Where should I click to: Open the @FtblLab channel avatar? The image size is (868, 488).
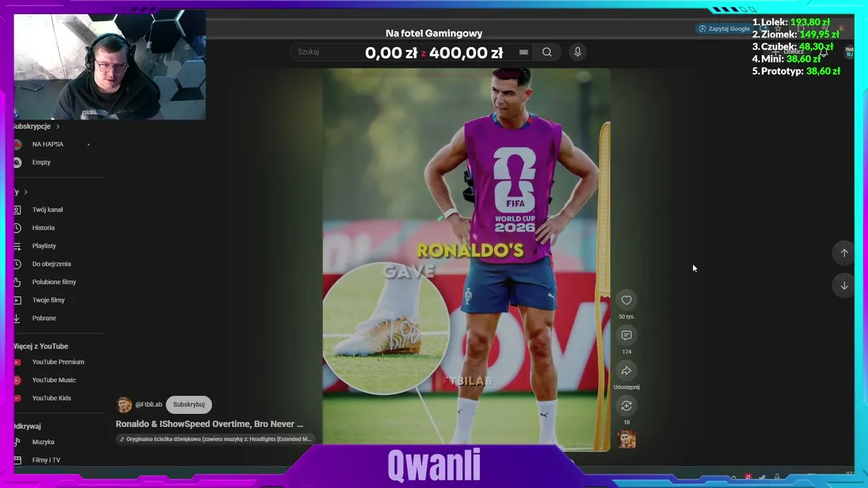click(124, 405)
